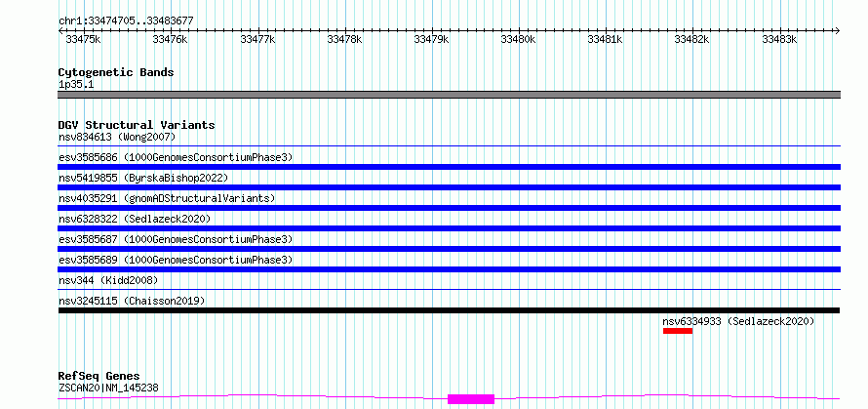The width and height of the screenshot is (868, 409).
Task: Click esv3585689 (1000GenomesConsortiumPhase3) label
Action: click(176, 260)
